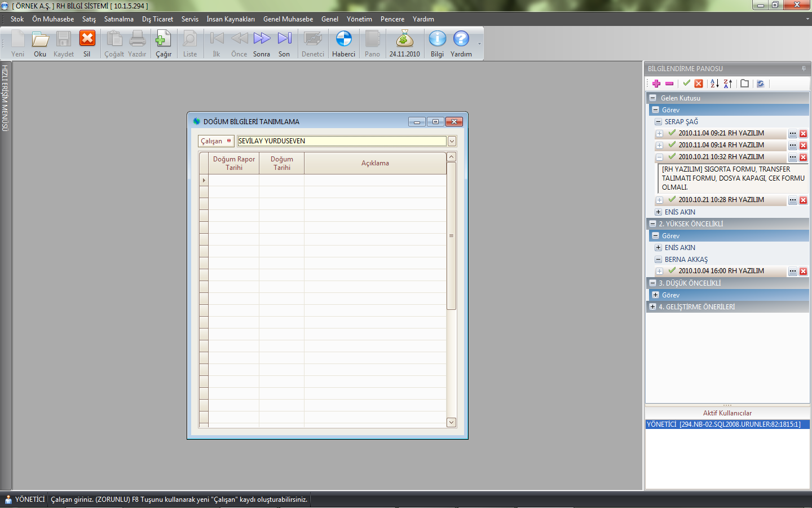812x508 pixels.
Task: Open the Çalışan combo box dropdown arrow
Action: (452, 141)
